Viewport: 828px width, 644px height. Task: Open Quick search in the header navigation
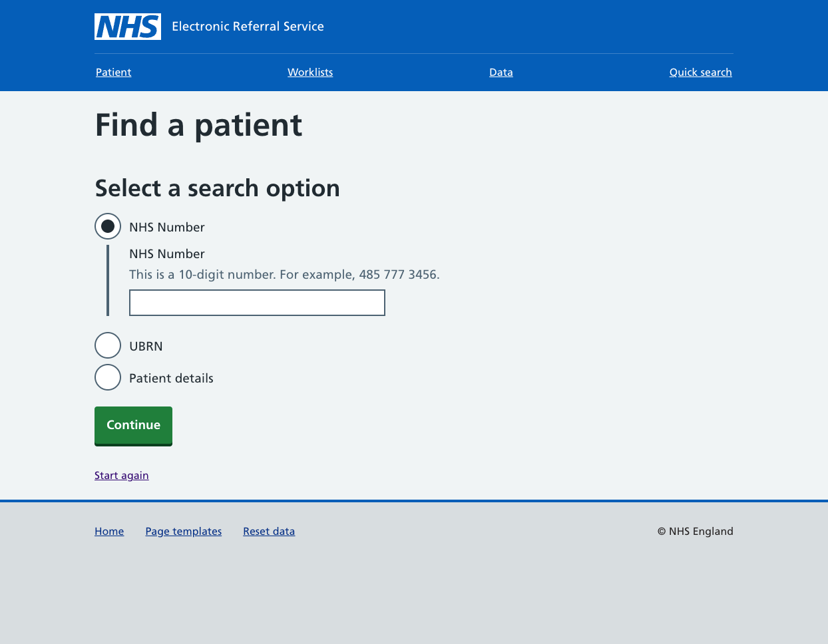click(700, 73)
